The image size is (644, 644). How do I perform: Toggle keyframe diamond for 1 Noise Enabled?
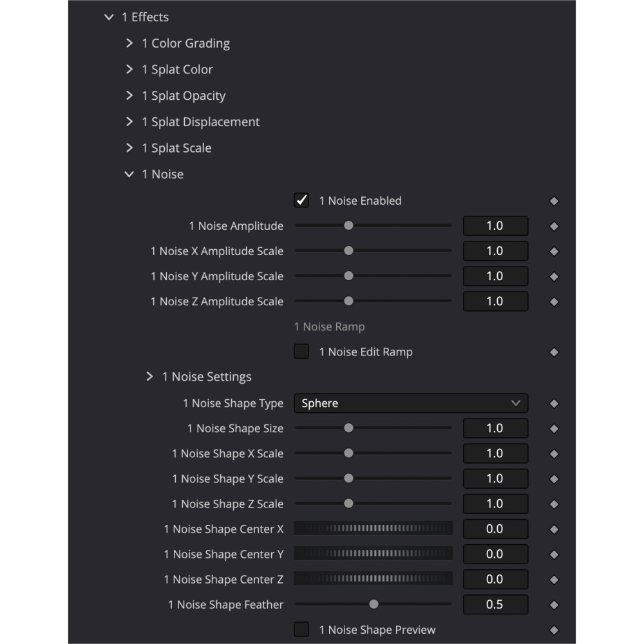point(554,201)
